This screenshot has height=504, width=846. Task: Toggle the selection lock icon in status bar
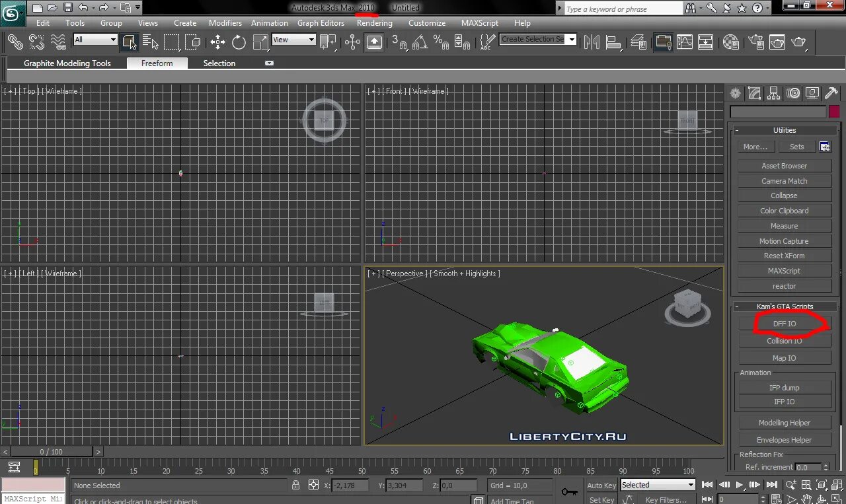click(x=296, y=485)
